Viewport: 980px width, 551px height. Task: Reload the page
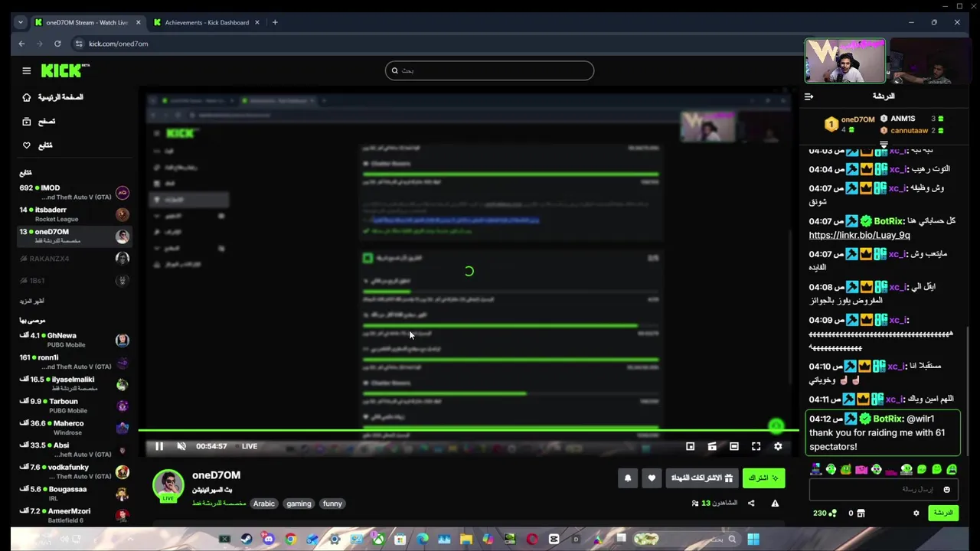click(x=57, y=44)
